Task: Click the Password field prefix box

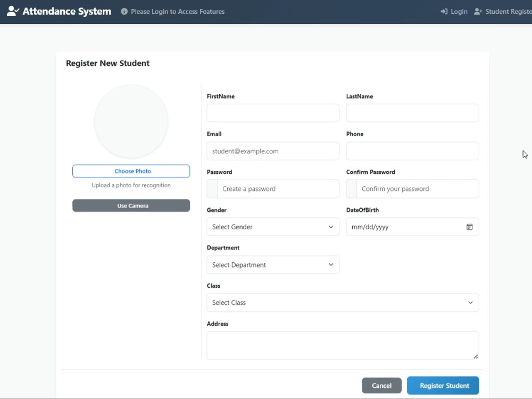Action: (212, 189)
